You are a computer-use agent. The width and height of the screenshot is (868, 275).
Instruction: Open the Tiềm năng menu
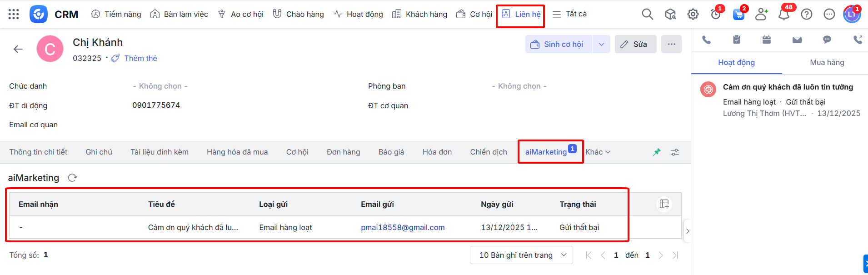(116, 14)
